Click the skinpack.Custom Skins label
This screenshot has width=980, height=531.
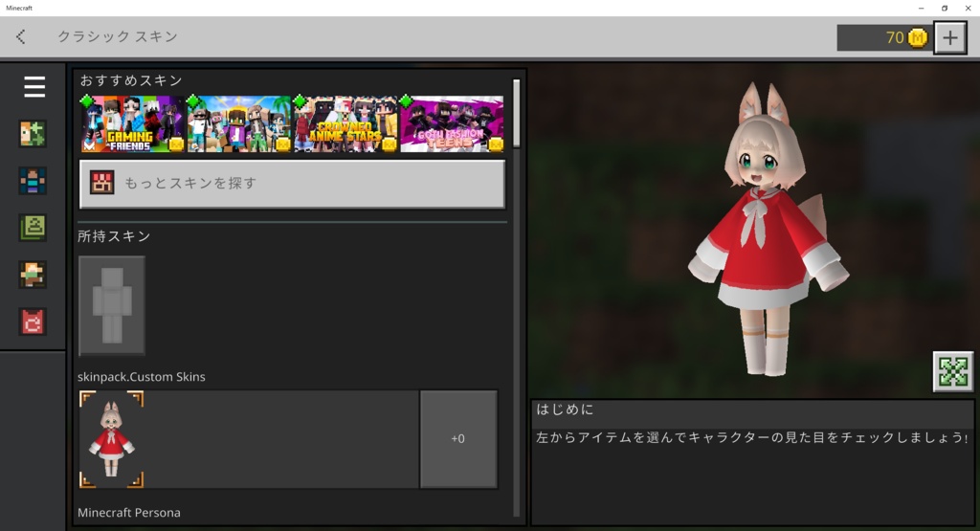point(142,377)
